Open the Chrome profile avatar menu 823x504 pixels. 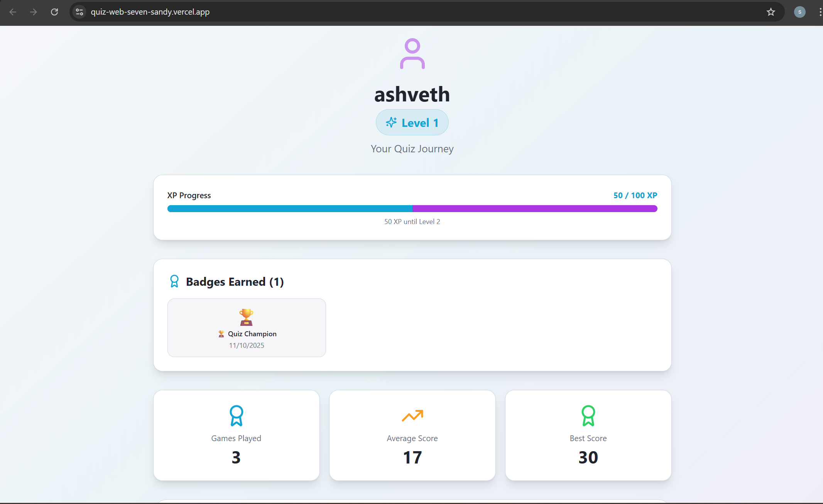point(799,12)
